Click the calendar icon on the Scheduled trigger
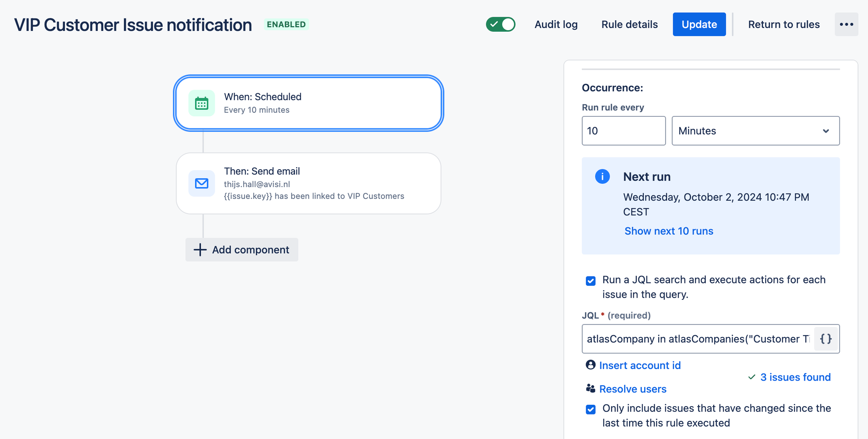 tap(202, 103)
